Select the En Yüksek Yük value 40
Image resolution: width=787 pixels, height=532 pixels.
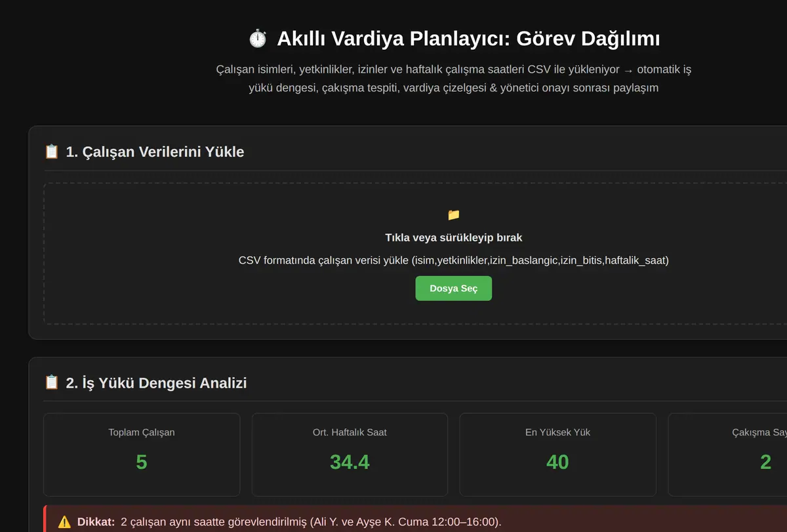pyautogui.click(x=557, y=462)
